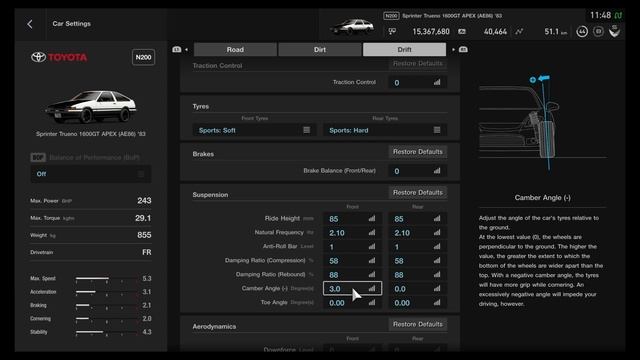Change Brake Balance (Front/Rear) value
The image size is (640, 360).
point(417,171)
